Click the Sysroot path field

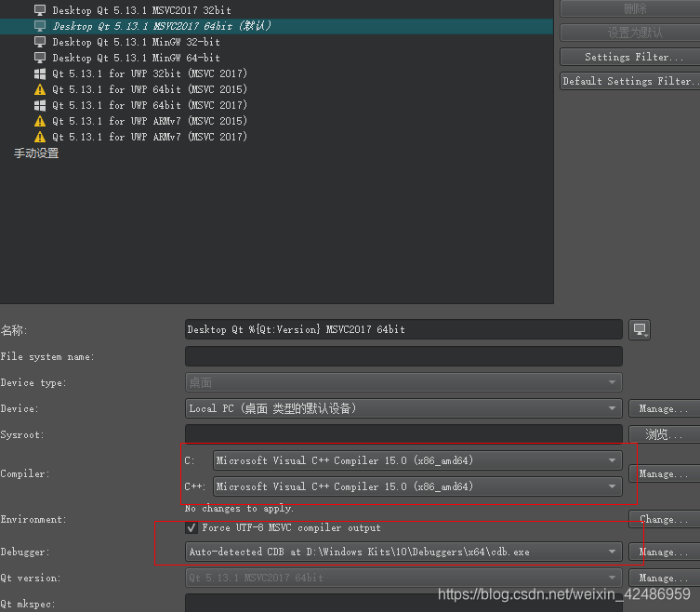click(x=403, y=434)
